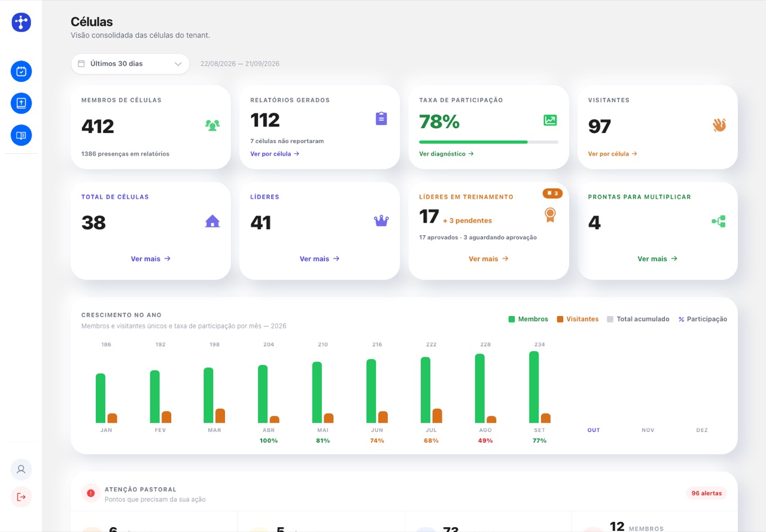Click the orange waving hand visitors icon
766x532 pixels.
click(x=719, y=125)
